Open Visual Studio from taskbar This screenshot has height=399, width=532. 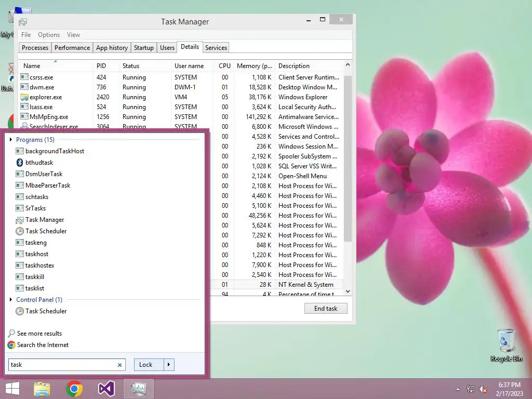click(x=106, y=389)
